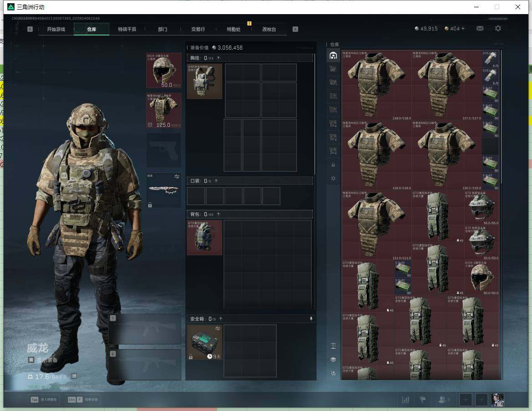This screenshot has width=532, height=411.
Task: Select the GTI helmet with durability 55.0/55.0
Action: 481,208
